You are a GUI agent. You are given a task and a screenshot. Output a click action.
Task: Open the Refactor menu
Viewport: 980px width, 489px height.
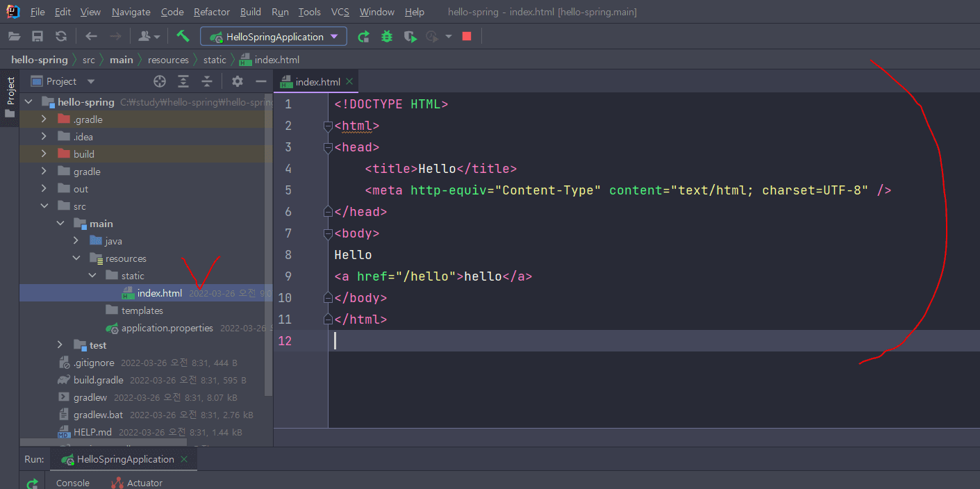tap(212, 12)
